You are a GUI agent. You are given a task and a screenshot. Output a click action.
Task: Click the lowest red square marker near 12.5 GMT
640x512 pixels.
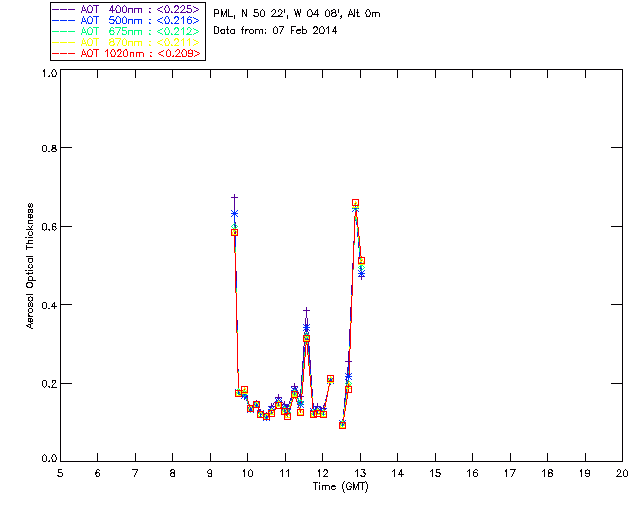coord(342,425)
